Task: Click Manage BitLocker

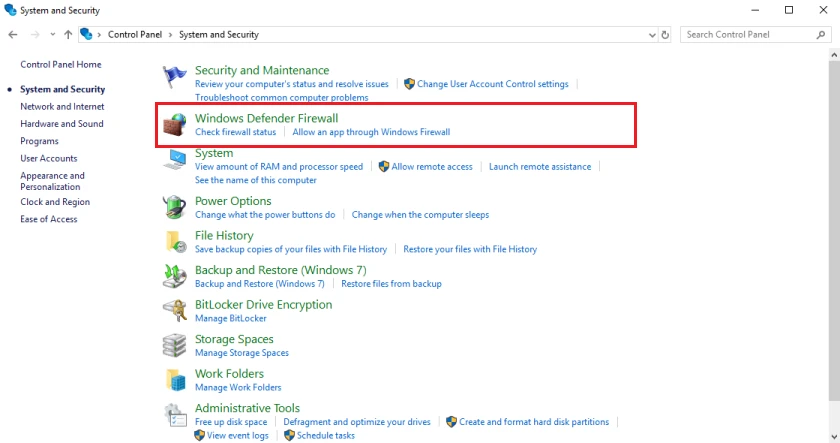Action: [x=230, y=318]
